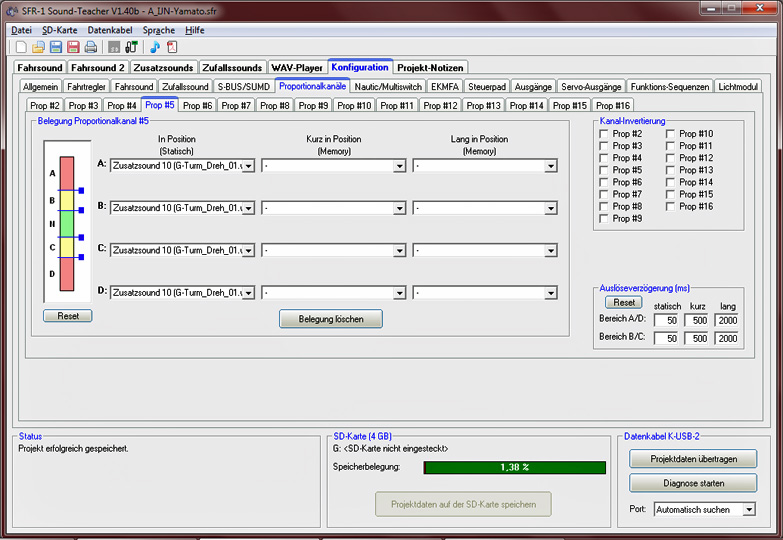
Task: Click the Diagnose starten button
Action: tap(692, 483)
